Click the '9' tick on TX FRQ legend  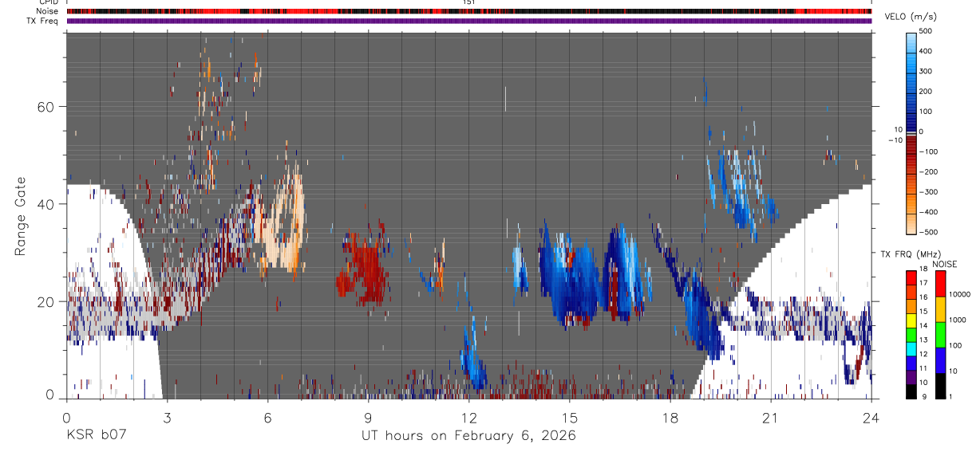[x=924, y=397]
